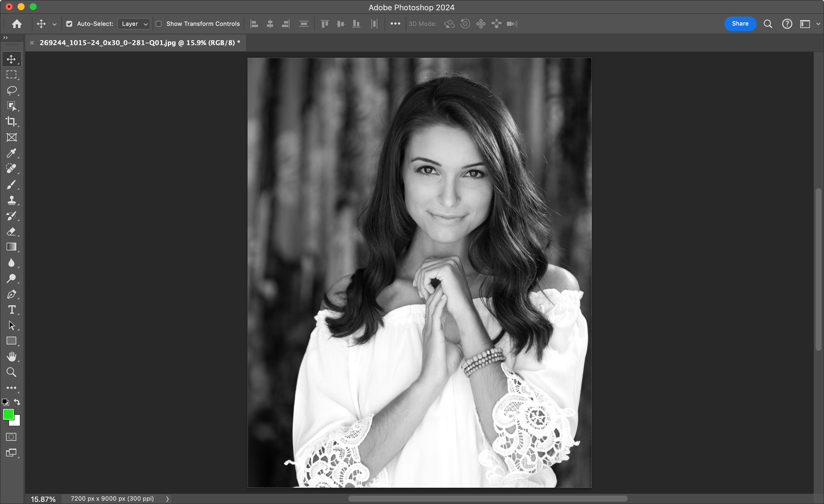824x504 pixels.
Task: Enable Show Transform Controls checkbox
Action: [159, 24]
